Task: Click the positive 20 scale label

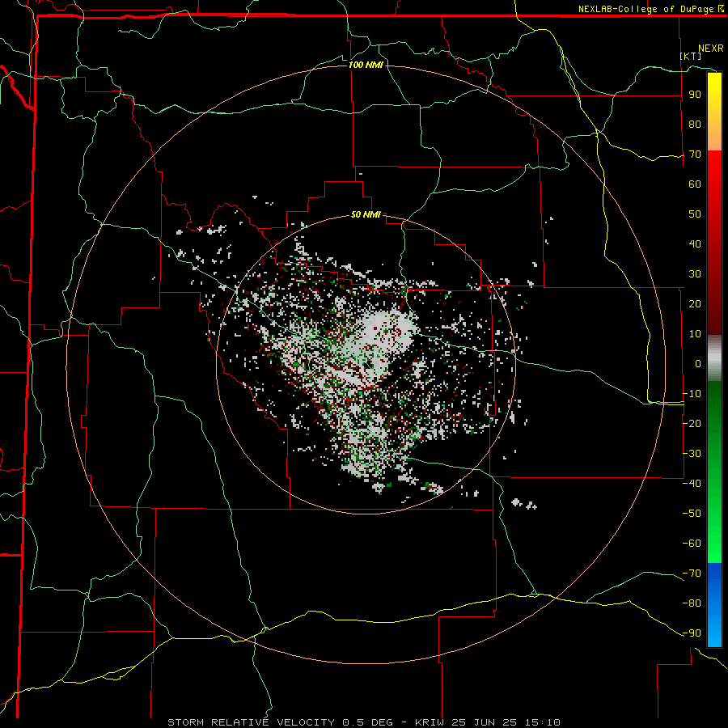Action: tap(695, 303)
